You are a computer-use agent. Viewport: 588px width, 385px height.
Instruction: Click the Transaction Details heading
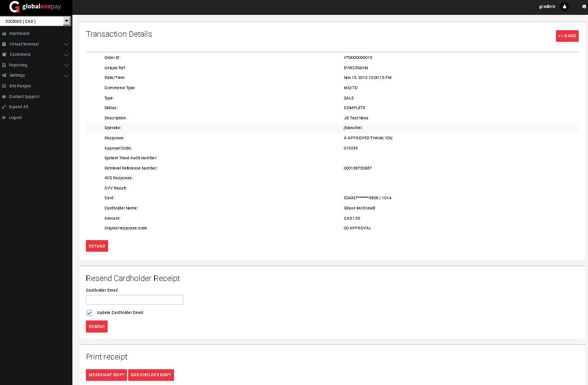coord(119,34)
